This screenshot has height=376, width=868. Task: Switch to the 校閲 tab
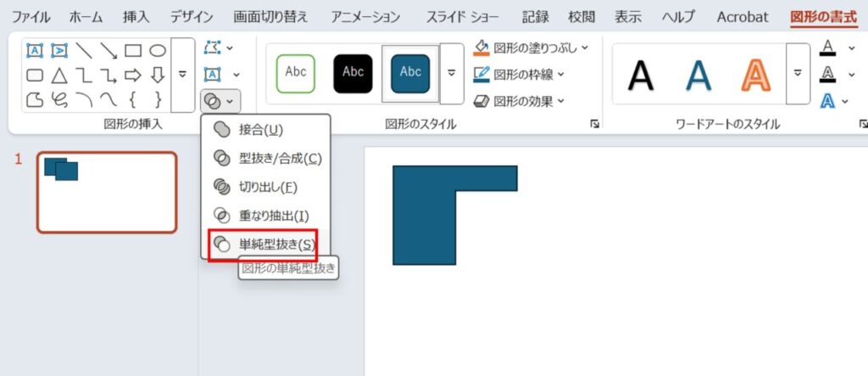[x=581, y=17]
